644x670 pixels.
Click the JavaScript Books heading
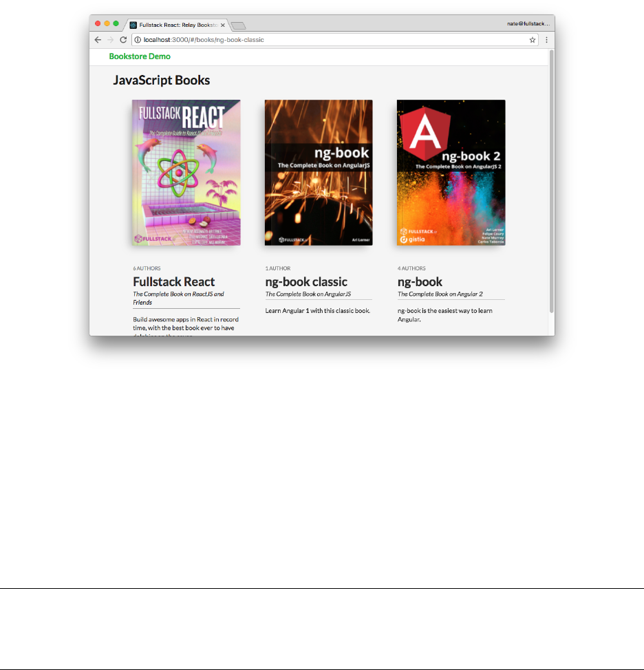[161, 80]
